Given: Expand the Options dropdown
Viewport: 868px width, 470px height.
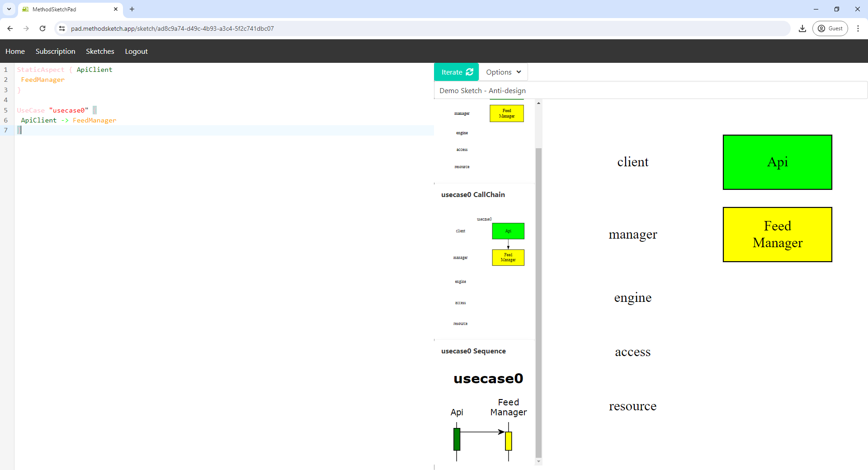Looking at the screenshot, I should [x=503, y=72].
